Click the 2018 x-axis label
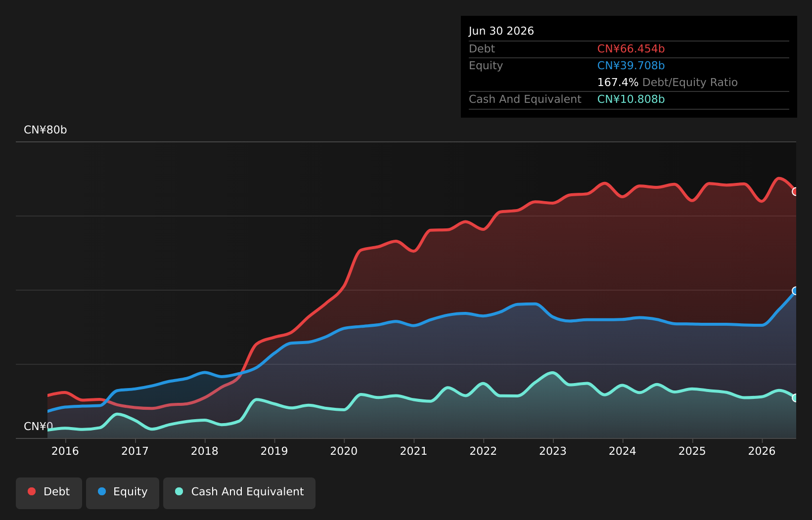 pyautogui.click(x=205, y=451)
